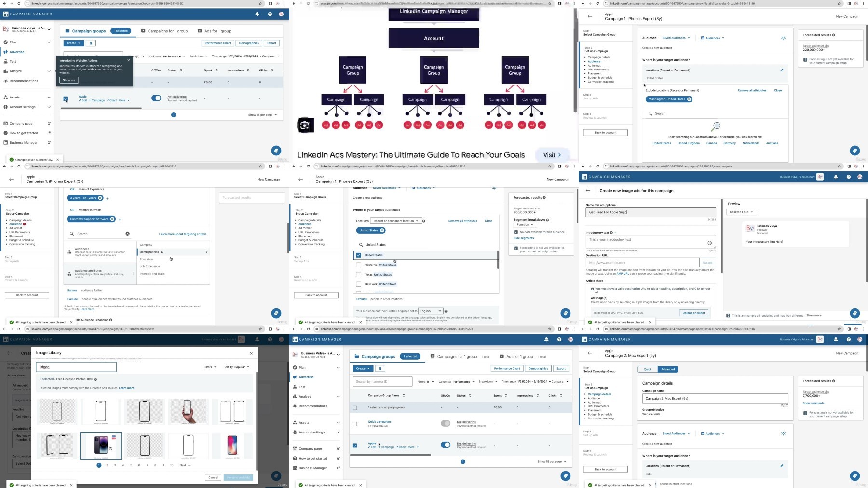
Task: Click trash icon in window listing Quick campaigns
Action: (380, 368)
